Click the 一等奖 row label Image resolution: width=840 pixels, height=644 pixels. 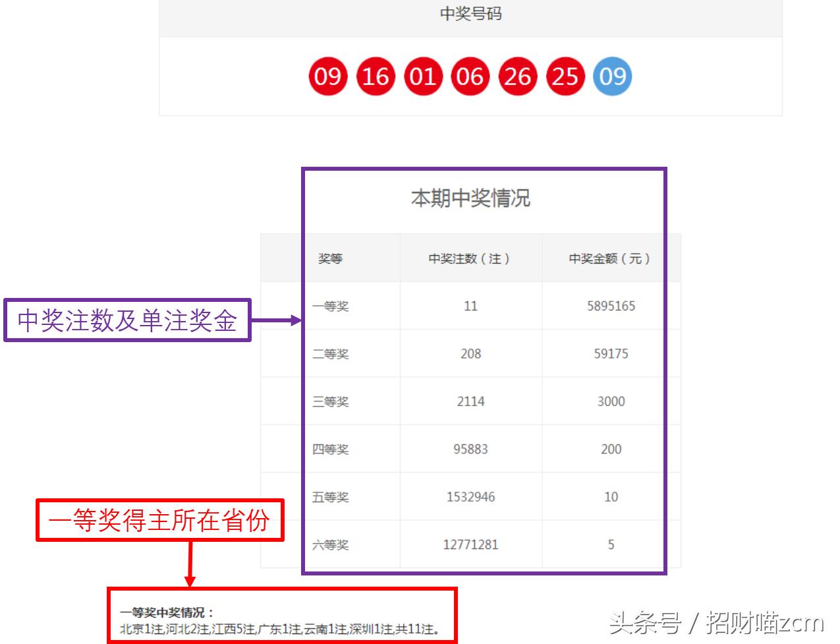(331, 306)
